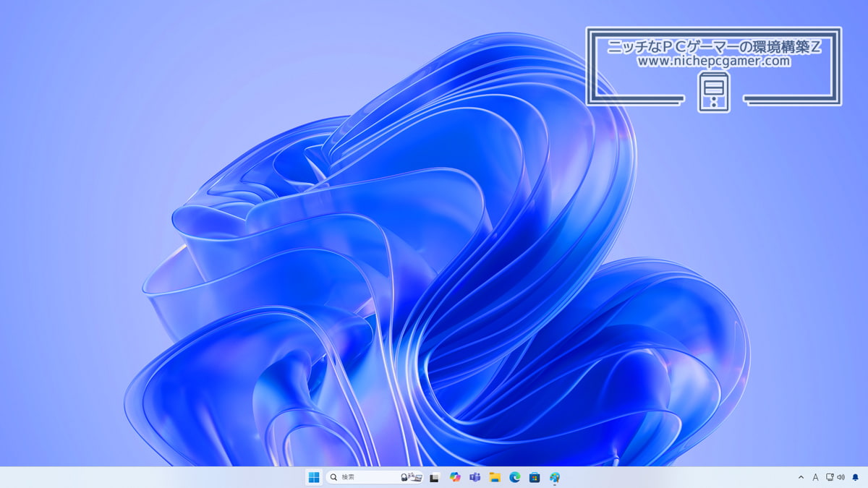The width and height of the screenshot is (868, 488).
Task: Launch Copilot from the taskbar
Action: click(x=455, y=477)
